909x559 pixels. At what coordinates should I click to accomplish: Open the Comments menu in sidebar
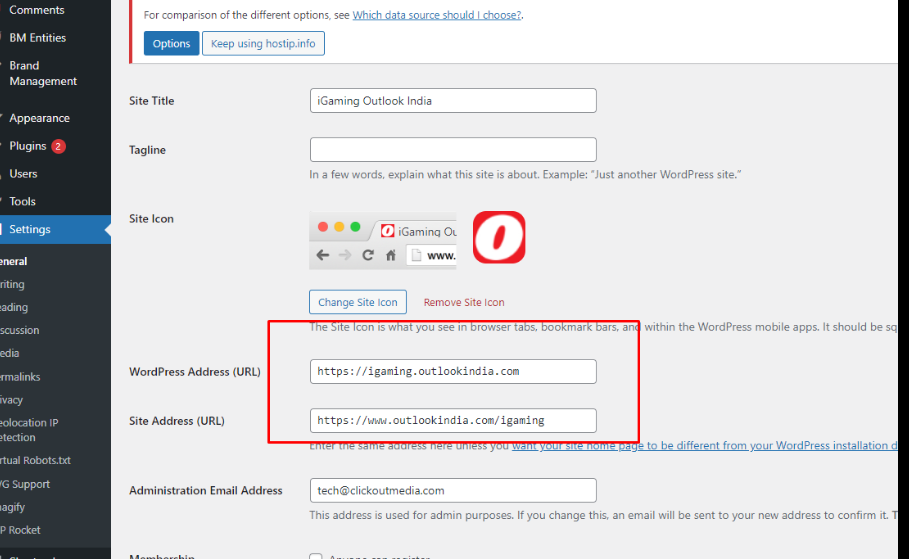tap(37, 10)
